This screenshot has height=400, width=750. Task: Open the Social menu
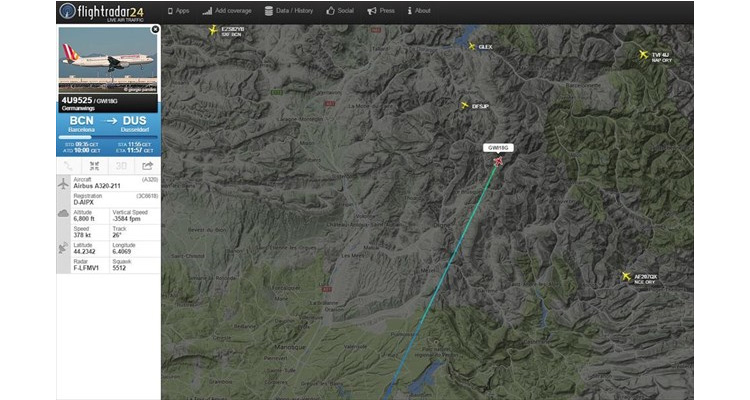click(340, 11)
